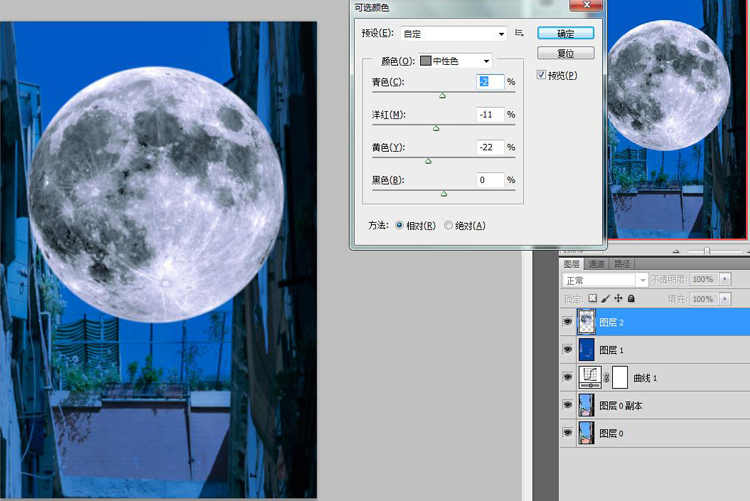Select the layer named 图层 2

[611, 322]
